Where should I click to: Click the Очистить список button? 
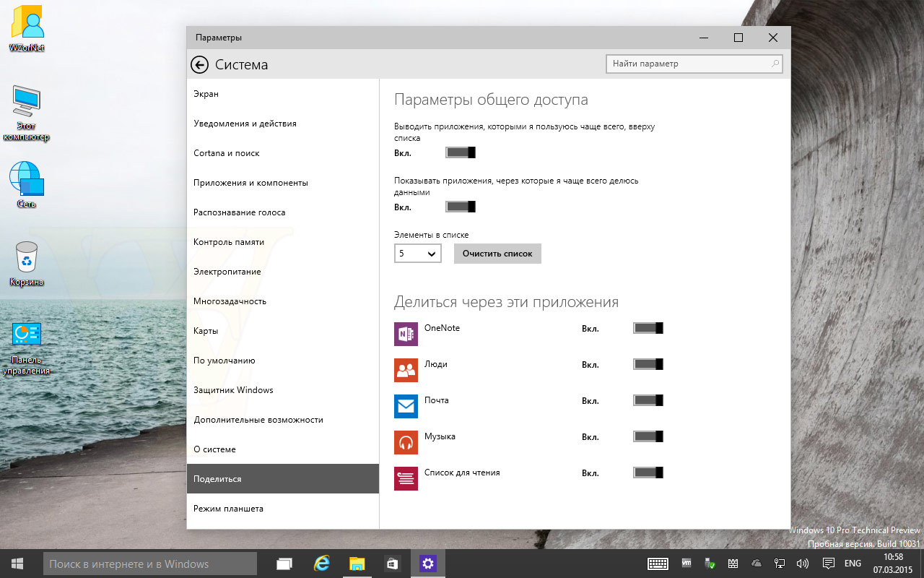click(x=497, y=254)
